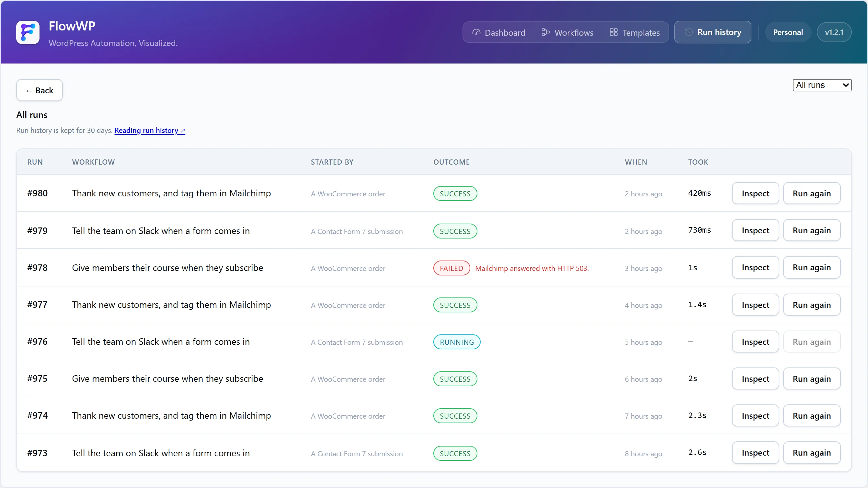
Task: Run again run #975
Action: tap(811, 378)
